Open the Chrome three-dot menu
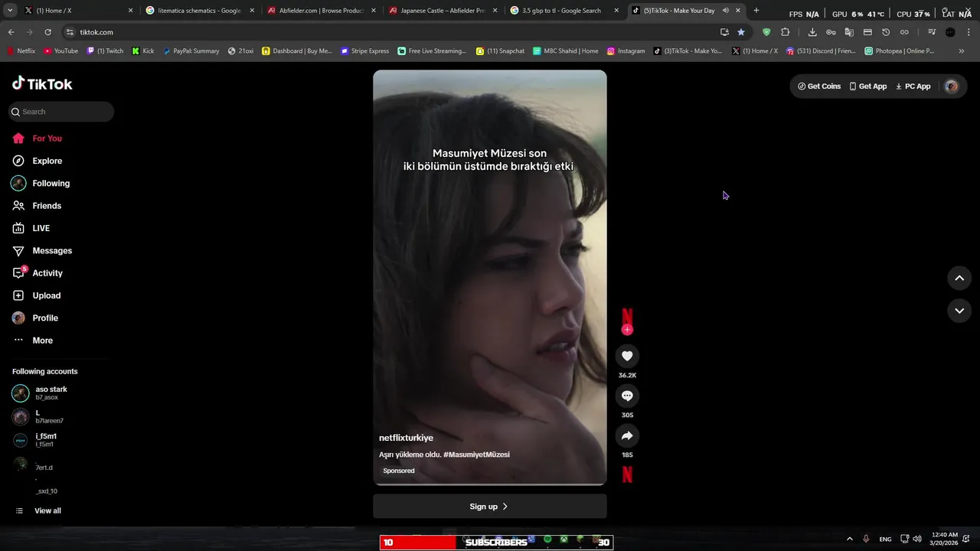 [x=969, y=32]
